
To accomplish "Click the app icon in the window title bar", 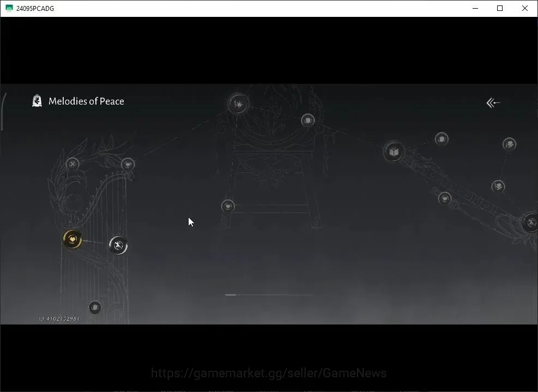I will (x=9, y=8).
